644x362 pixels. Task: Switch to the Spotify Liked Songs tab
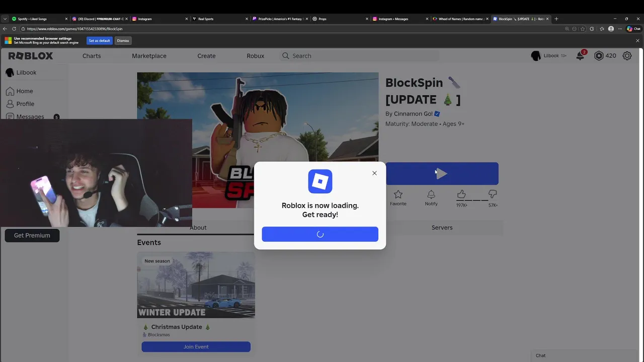pos(39,19)
